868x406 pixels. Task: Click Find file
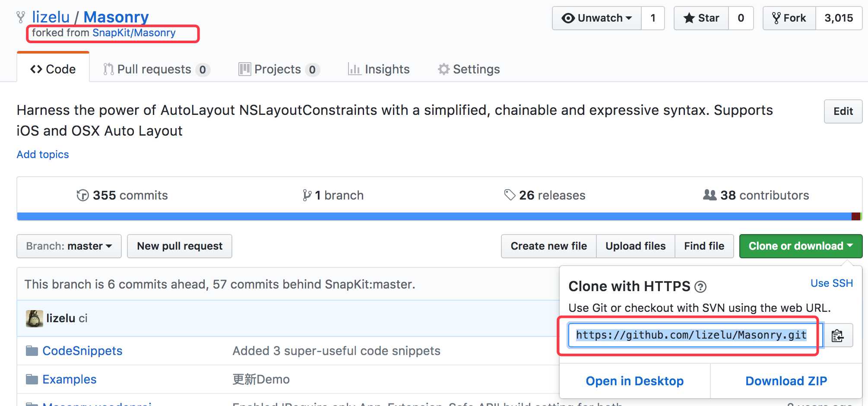click(704, 246)
